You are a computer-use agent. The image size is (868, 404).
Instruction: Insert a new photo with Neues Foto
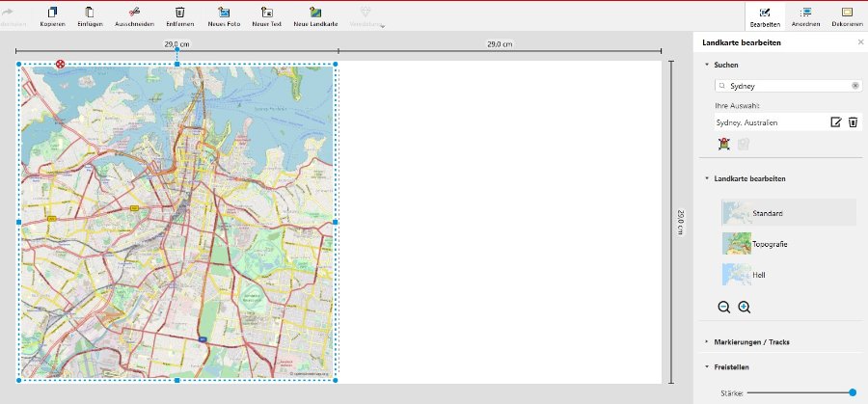pos(224,13)
